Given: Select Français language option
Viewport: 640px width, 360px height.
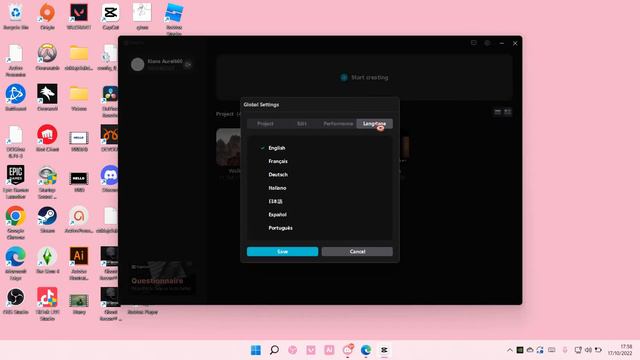Looking at the screenshot, I should (278, 161).
